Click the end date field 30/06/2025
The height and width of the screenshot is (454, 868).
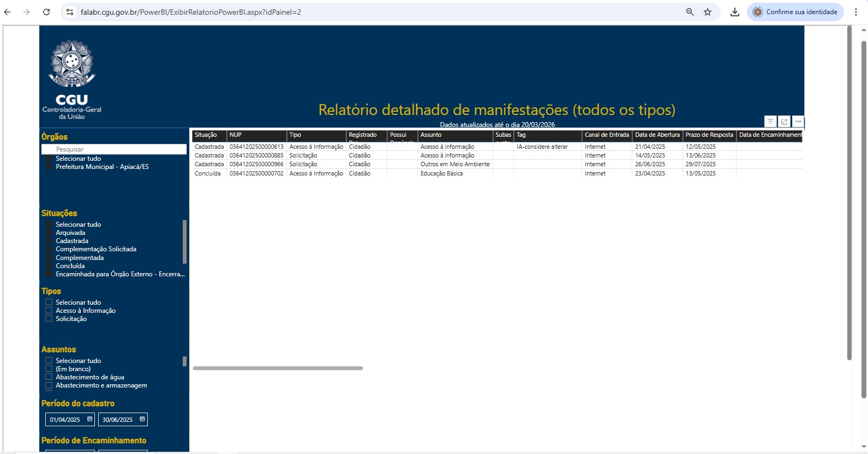(123, 419)
